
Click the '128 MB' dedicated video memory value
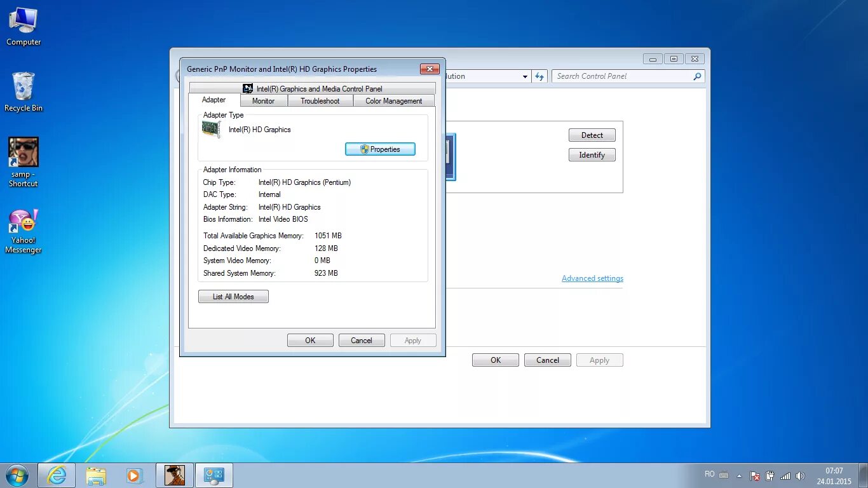[x=326, y=248]
